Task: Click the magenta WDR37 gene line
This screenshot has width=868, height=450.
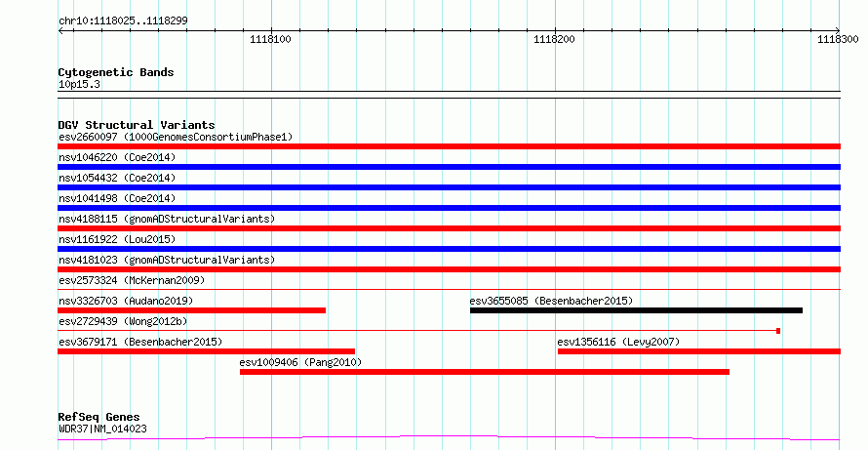Action: tap(449, 438)
